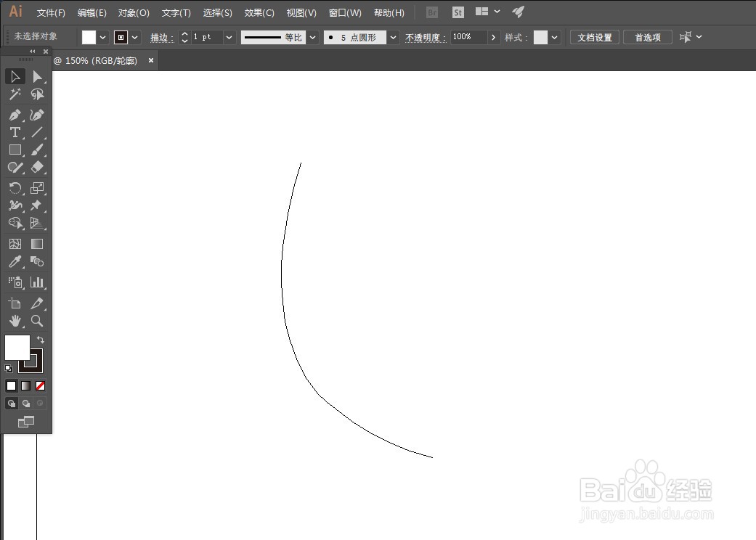Expand opacity 100% arrow
Viewport: 756px width, 540px height.
pos(493,38)
